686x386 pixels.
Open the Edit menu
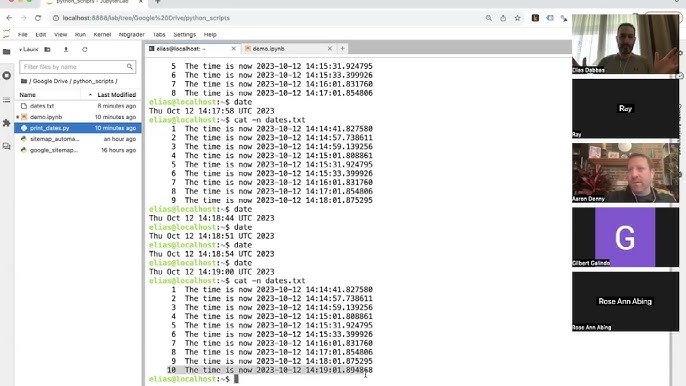(41, 35)
